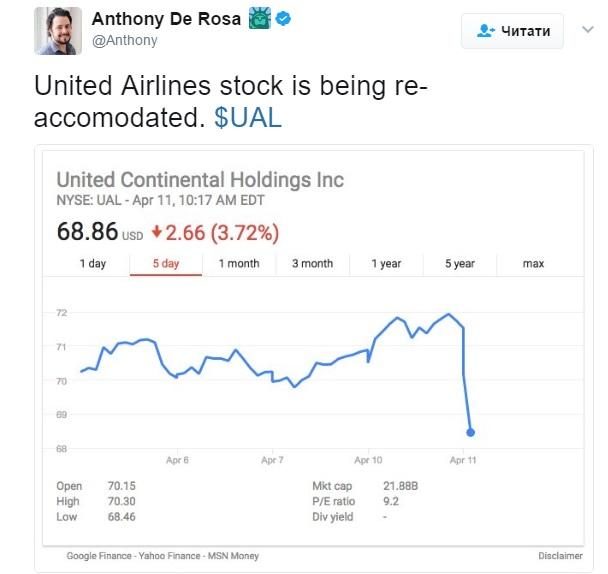Click the Anthony De Rosa display name
Image resolution: width=608 pixels, height=574 pixels.
[x=165, y=20]
